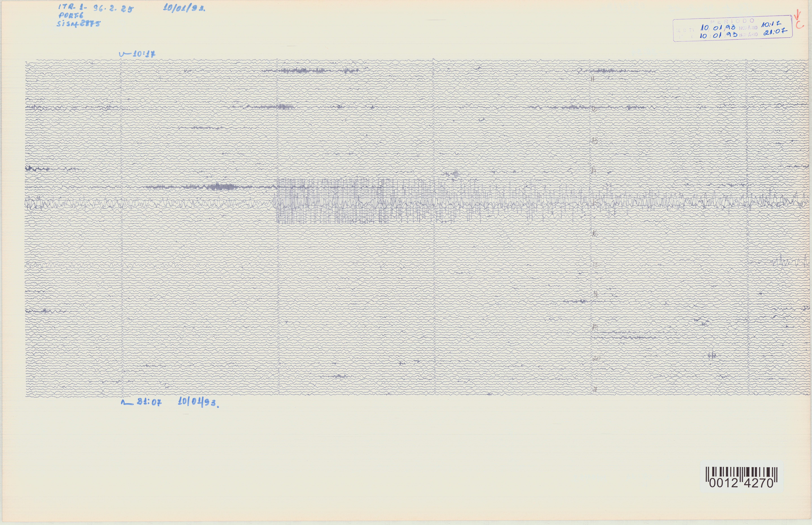
Task: Click the date "10/01/93." below the traces
Action: [x=198, y=402]
